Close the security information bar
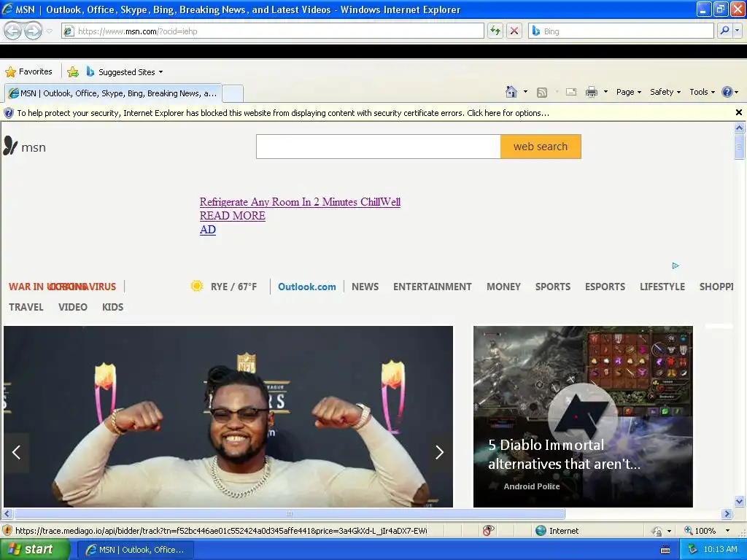Image resolution: width=747 pixels, height=560 pixels. click(x=739, y=112)
